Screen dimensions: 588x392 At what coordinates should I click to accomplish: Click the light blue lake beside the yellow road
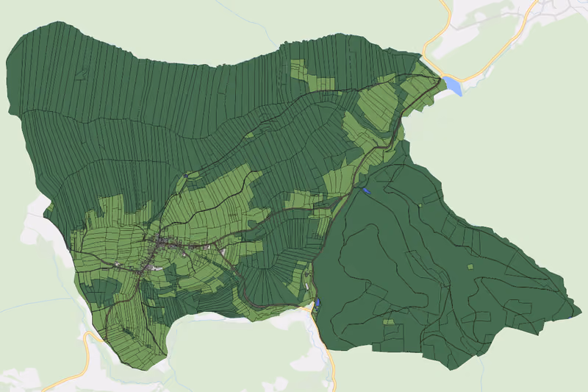pos(453,86)
